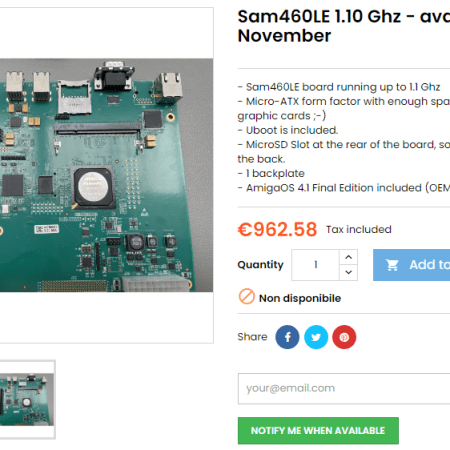Viewport: 450px width, 450px height.
Task: Click the your@email.com input field
Action: pyautogui.click(x=344, y=389)
